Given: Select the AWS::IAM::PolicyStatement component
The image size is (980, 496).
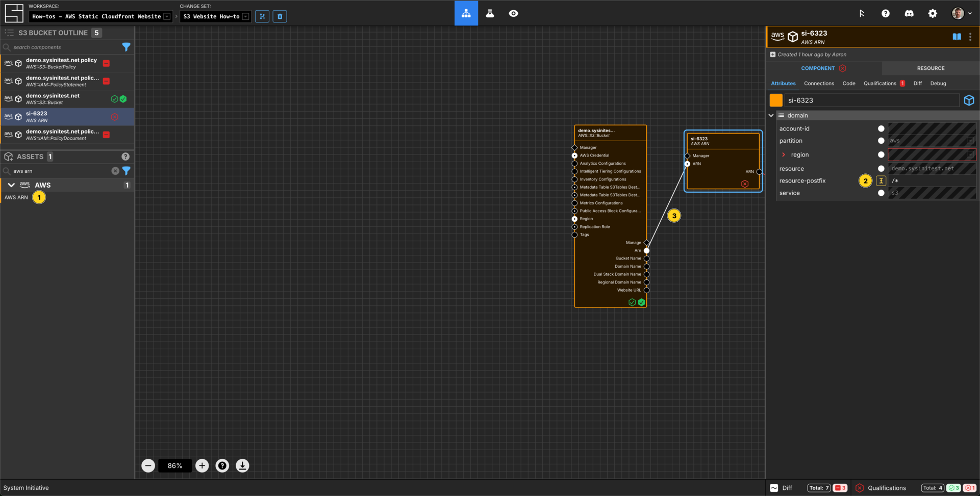Looking at the screenshot, I should tap(67, 81).
